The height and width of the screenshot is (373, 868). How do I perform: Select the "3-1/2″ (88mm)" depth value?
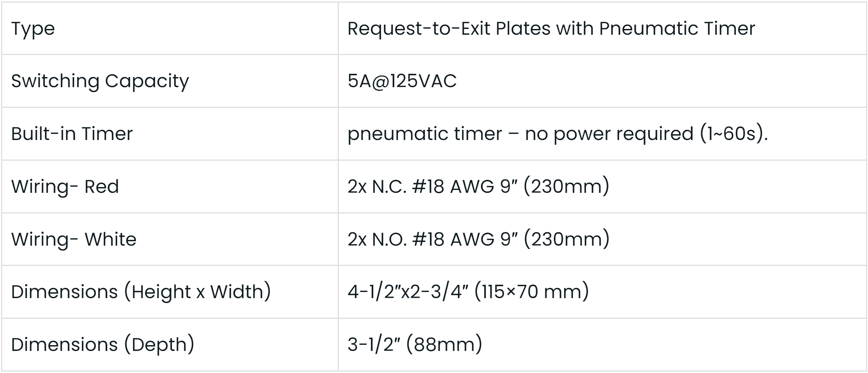[414, 345]
